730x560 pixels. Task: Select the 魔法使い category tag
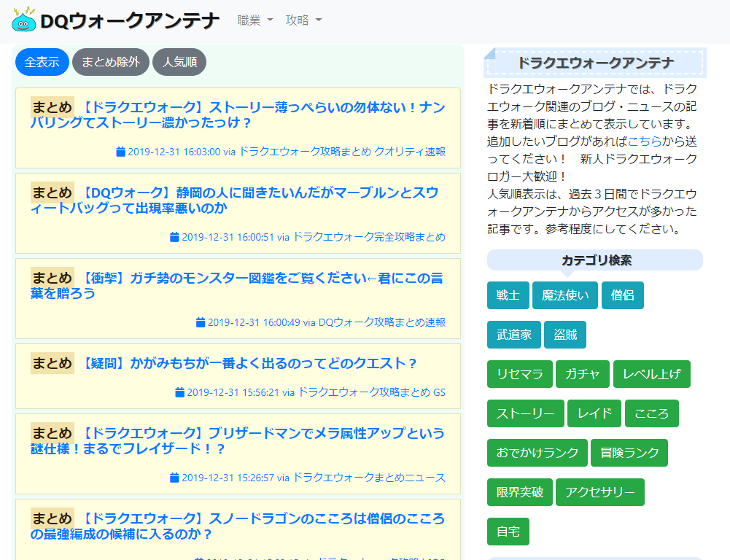coord(565,295)
